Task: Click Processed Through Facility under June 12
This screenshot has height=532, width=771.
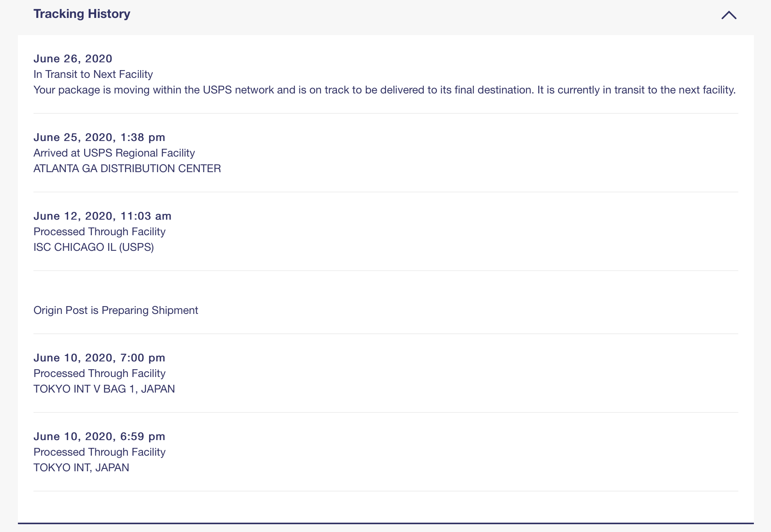Action: [x=99, y=231]
